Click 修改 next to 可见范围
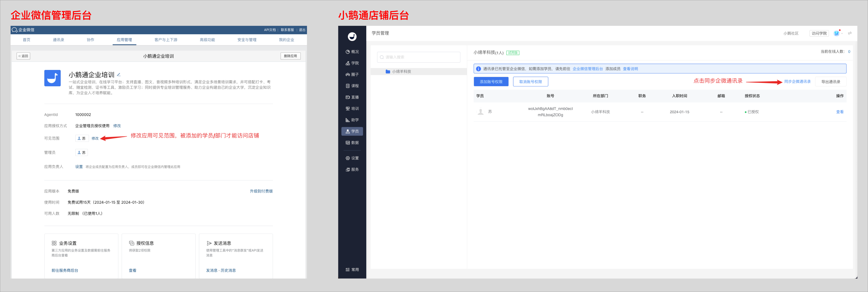Viewport: 868px width, 292px height. pos(95,139)
